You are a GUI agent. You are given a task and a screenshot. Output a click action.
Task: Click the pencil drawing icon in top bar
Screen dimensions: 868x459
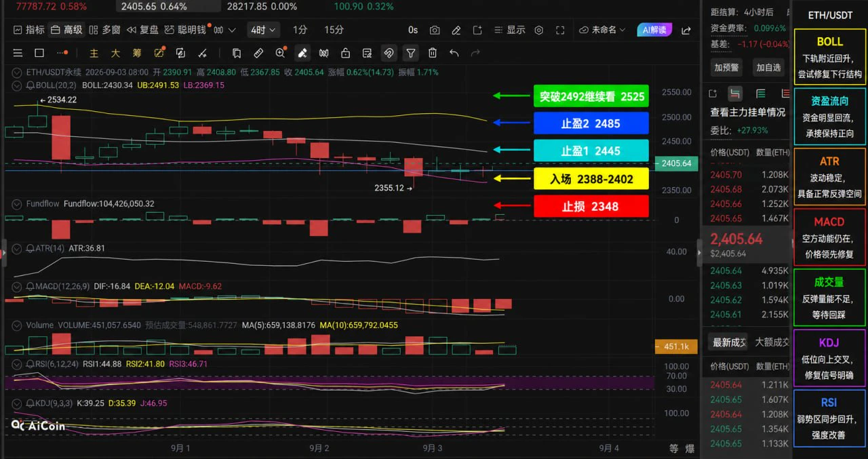[x=456, y=30]
